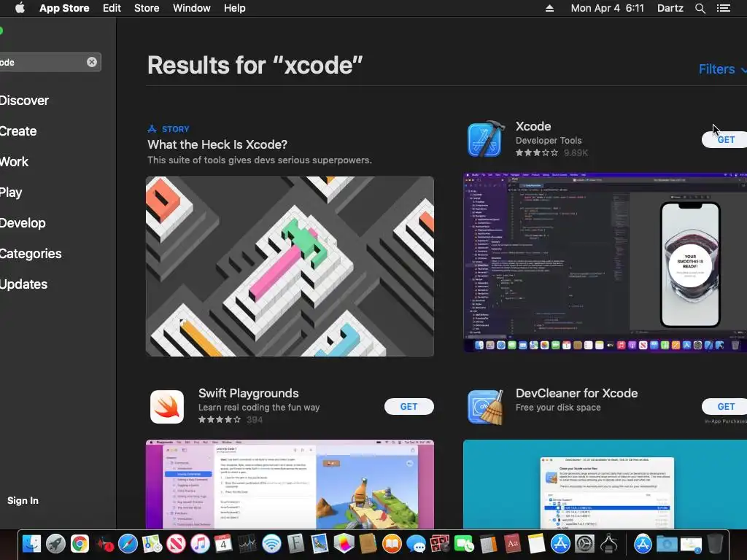Open iTunes from the Dock
747x560 pixels.
click(200, 543)
